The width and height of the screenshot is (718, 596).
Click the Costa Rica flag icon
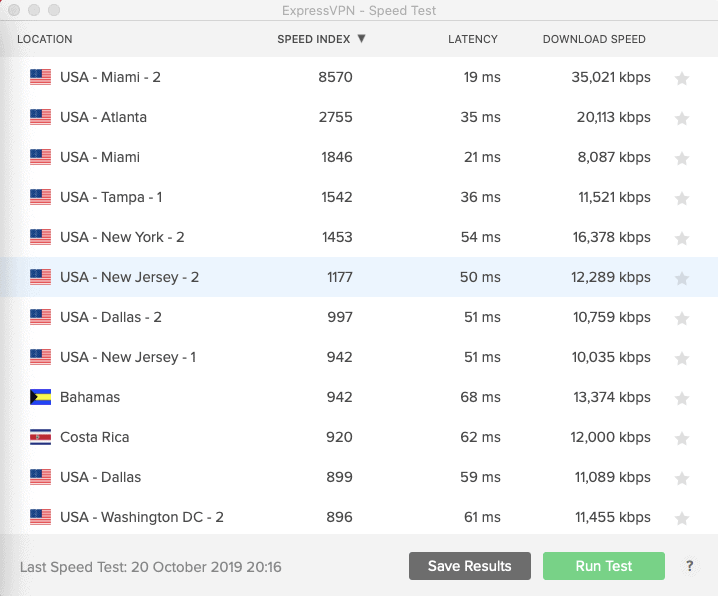click(x=40, y=437)
